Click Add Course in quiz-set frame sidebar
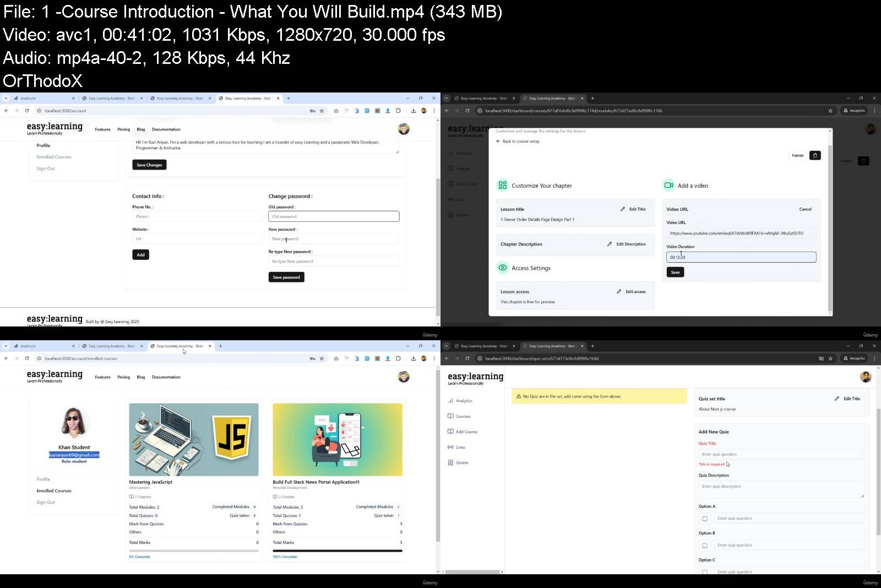The image size is (881, 588). pos(463,432)
